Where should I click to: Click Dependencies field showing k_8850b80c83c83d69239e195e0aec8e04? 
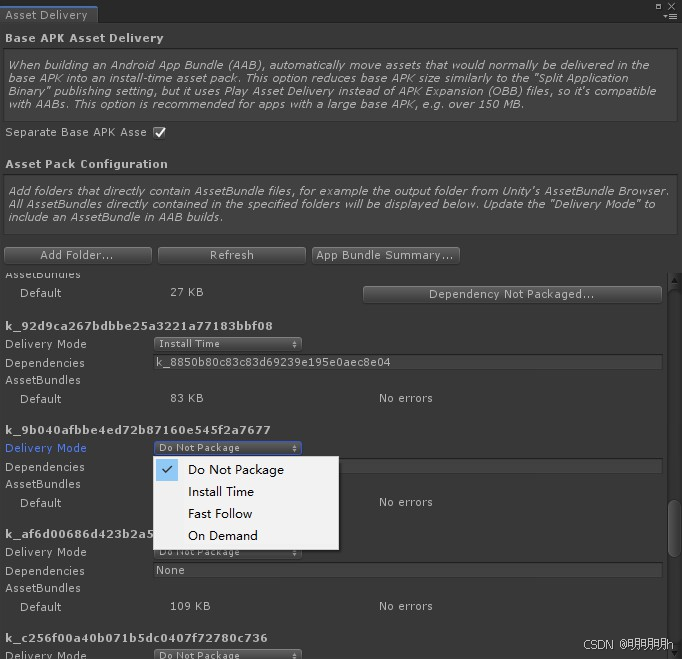pyautogui.click(x=408, y=362)
